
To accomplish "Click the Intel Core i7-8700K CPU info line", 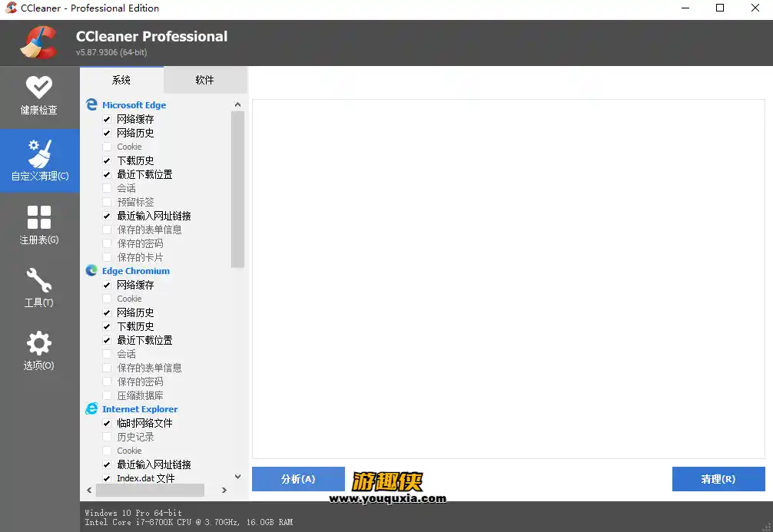I will point(189,522).
